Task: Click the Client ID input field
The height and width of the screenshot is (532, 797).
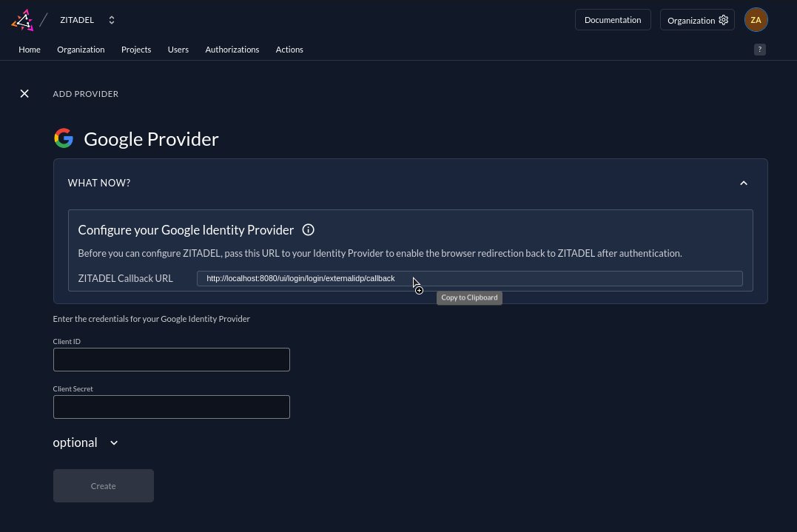Action: [171, 360]
